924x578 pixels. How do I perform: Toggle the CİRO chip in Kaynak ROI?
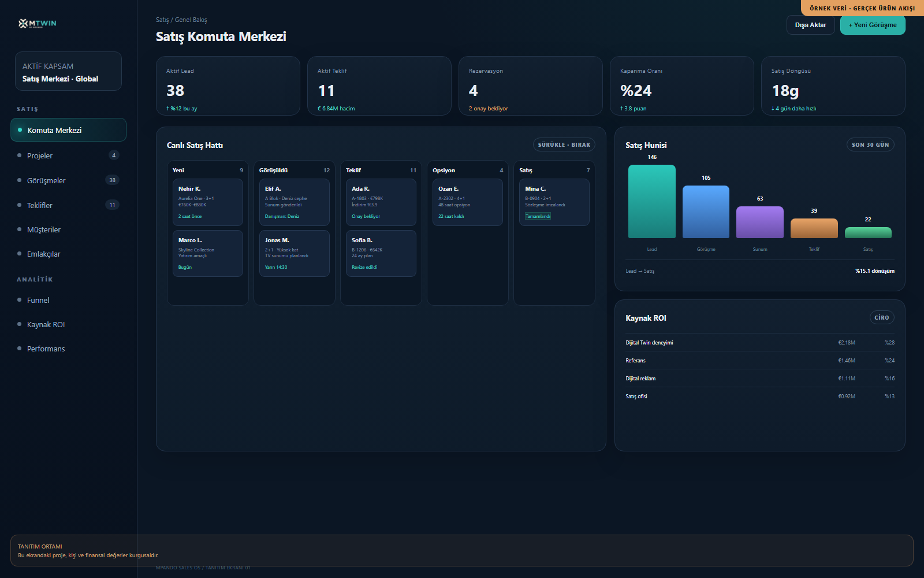click(882, 317)
